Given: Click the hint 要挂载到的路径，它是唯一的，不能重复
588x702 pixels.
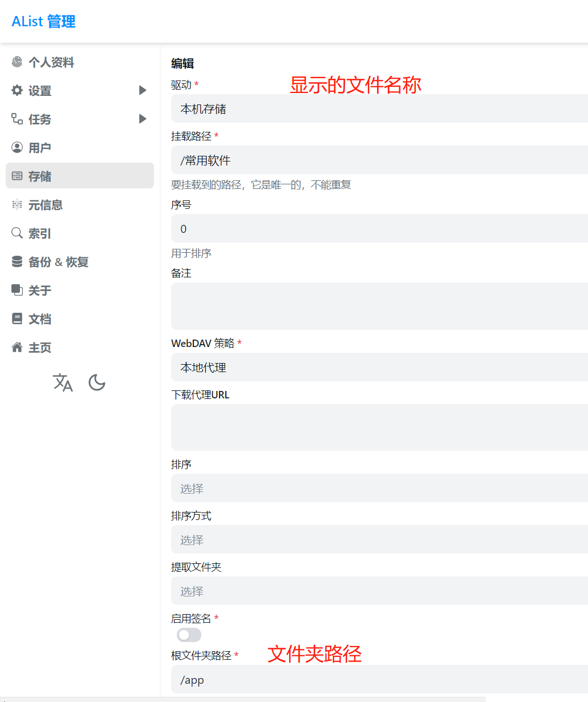Looking at the screenshot, I should [x=261, y=184].
